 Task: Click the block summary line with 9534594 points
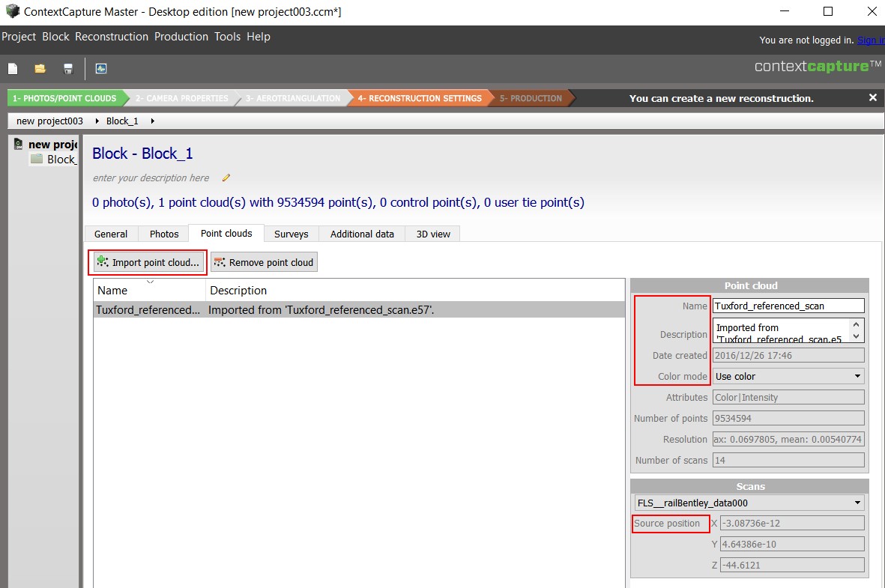(x=338, y=202)
